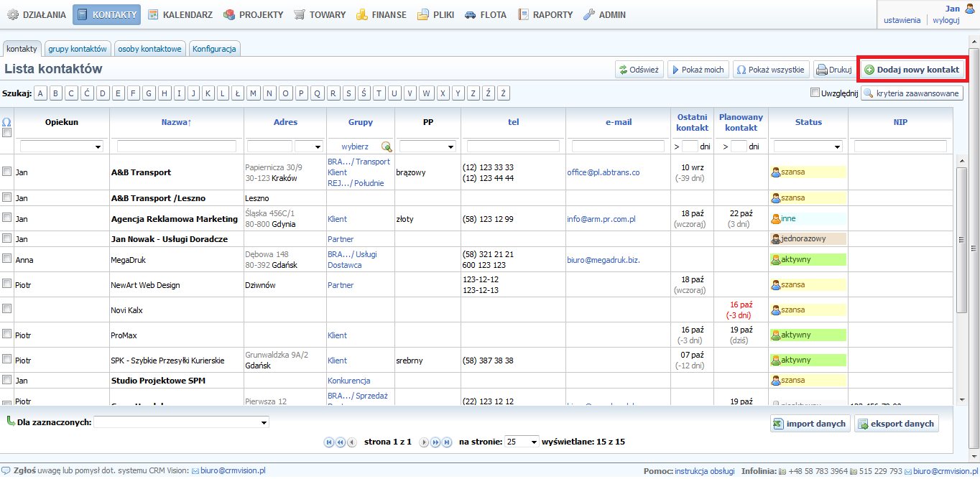Viewport: 980px width, 479px height.
Task: Click the import danych button
Action: [810, 424]
